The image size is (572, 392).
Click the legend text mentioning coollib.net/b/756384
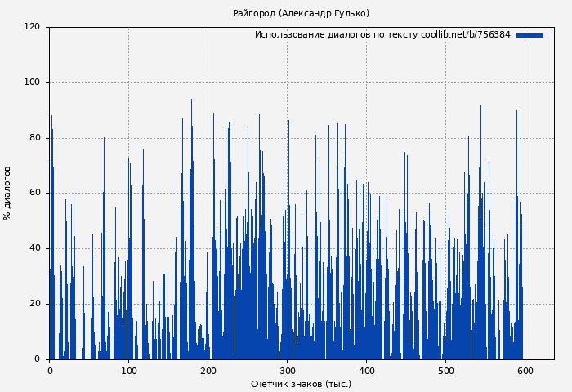pos(382,35)
